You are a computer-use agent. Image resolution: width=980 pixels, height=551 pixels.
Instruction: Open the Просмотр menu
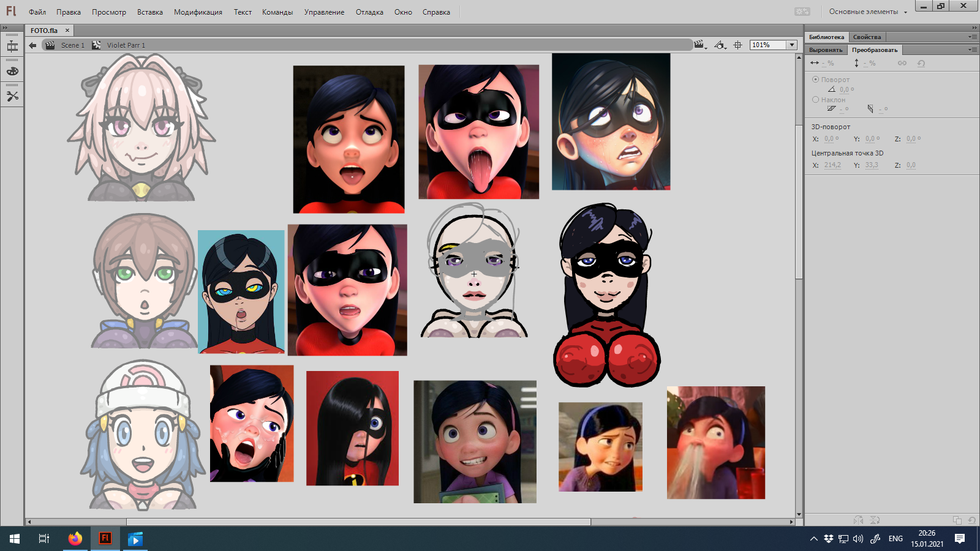109,12
